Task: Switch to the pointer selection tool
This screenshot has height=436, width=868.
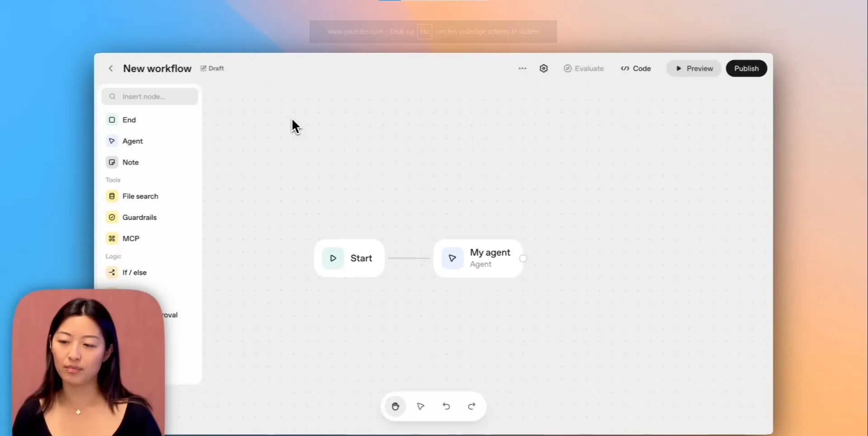Action: [421, 407]
